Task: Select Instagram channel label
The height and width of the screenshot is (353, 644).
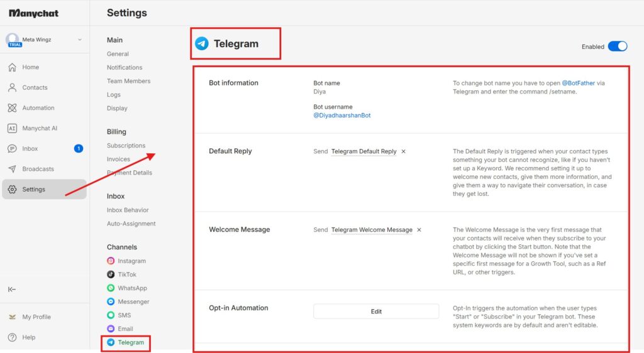Action: (x=132, y=261)
